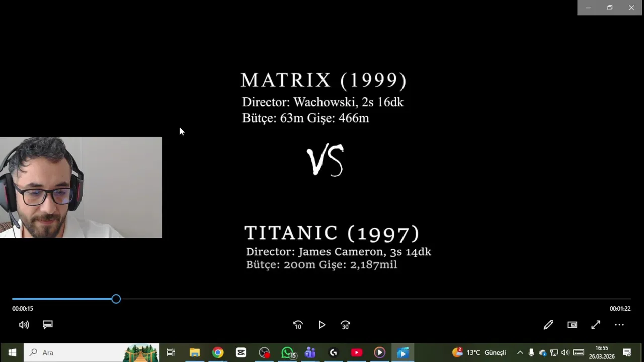Click the Director: James Cameron line
This screenshot has width=644, height=362.
tap(339, 252)
